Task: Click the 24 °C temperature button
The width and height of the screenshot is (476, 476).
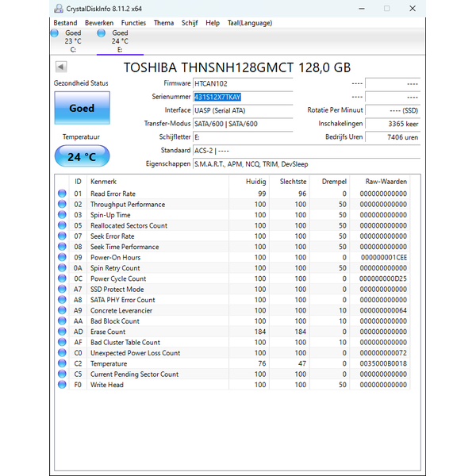Action: pos(82,156)
